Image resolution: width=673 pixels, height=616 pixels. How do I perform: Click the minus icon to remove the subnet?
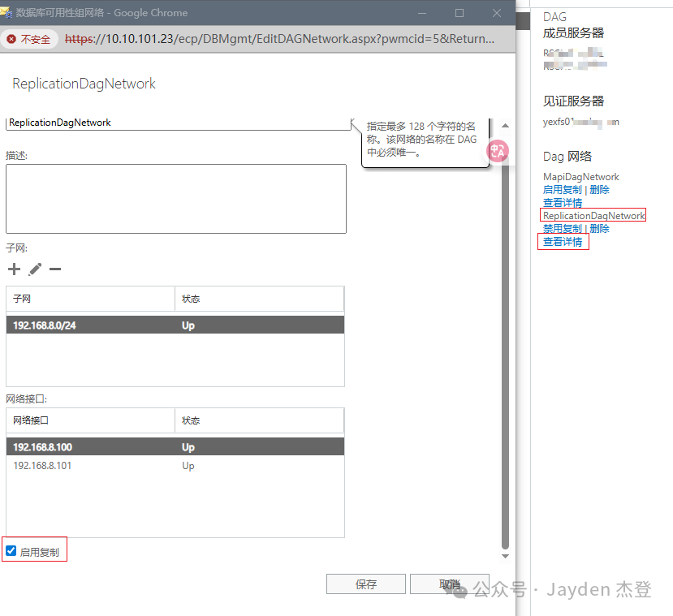click(55, 269)
